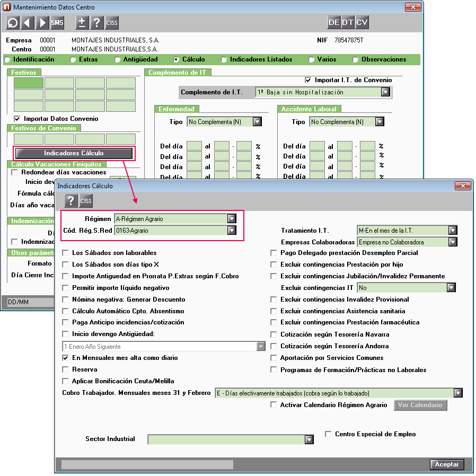
Task: Open Excluir contingencias IT dropdown
Action: click(451, 287)
